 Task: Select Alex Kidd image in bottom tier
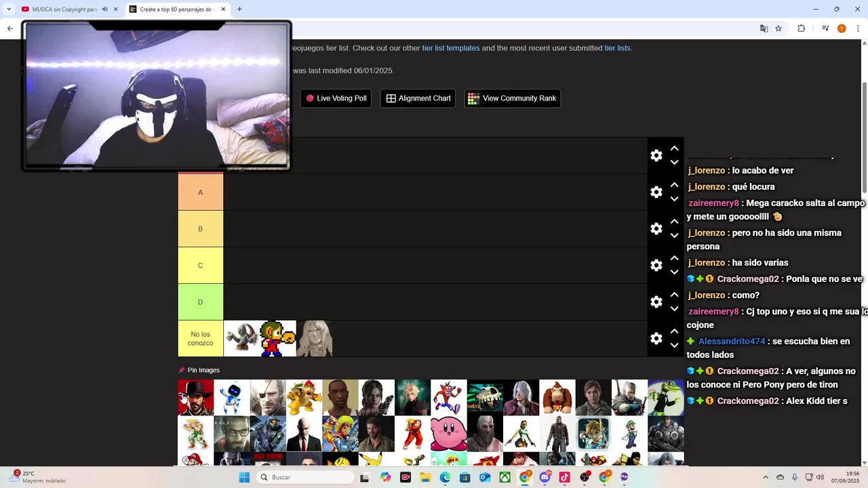[x=278, y=339]
